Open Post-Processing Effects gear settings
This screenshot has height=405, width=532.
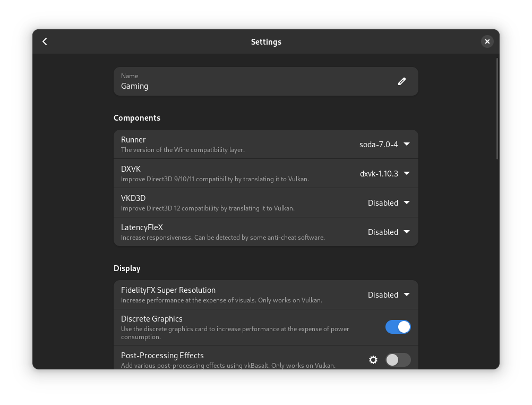click(373, 360)
